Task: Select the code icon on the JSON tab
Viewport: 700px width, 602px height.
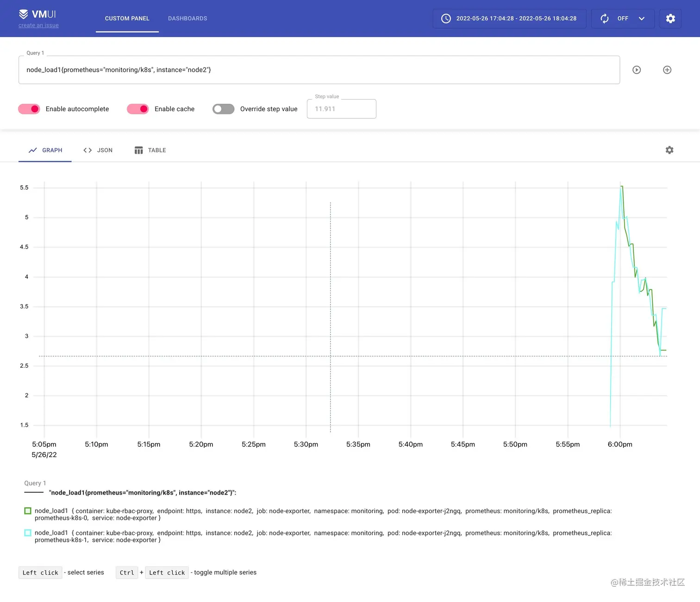Action: 87,150
